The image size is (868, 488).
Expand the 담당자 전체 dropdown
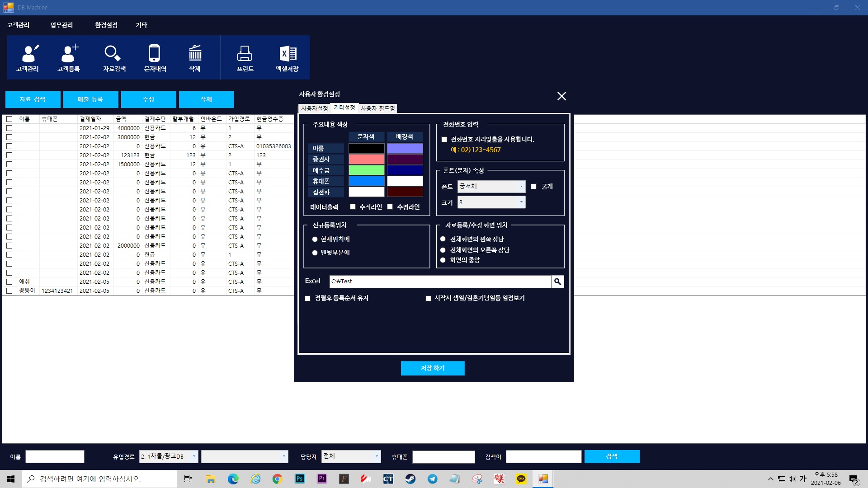pos(376,456)
